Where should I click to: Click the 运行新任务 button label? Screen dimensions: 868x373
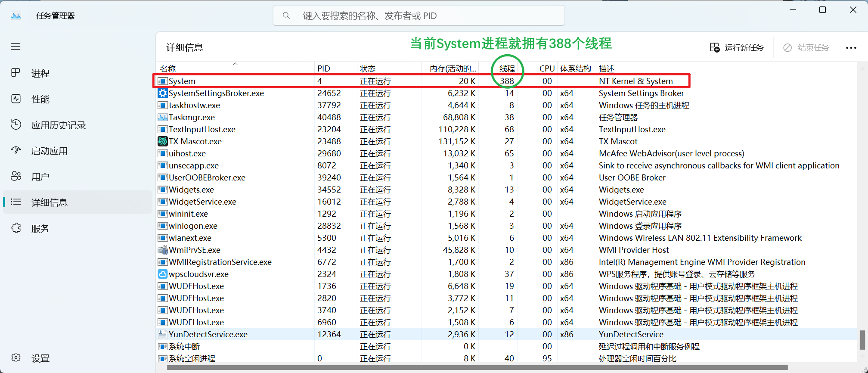(x=744, y=47)
